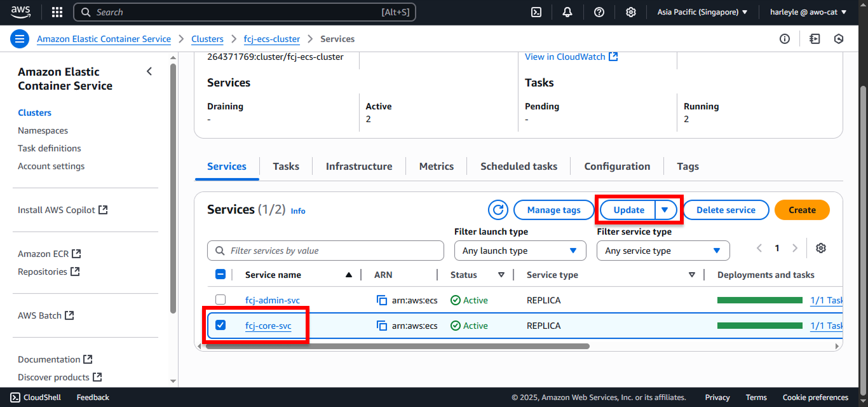Click the orange Create button
The height and width of the screenshot is (407, 868).
pos(802,210)
